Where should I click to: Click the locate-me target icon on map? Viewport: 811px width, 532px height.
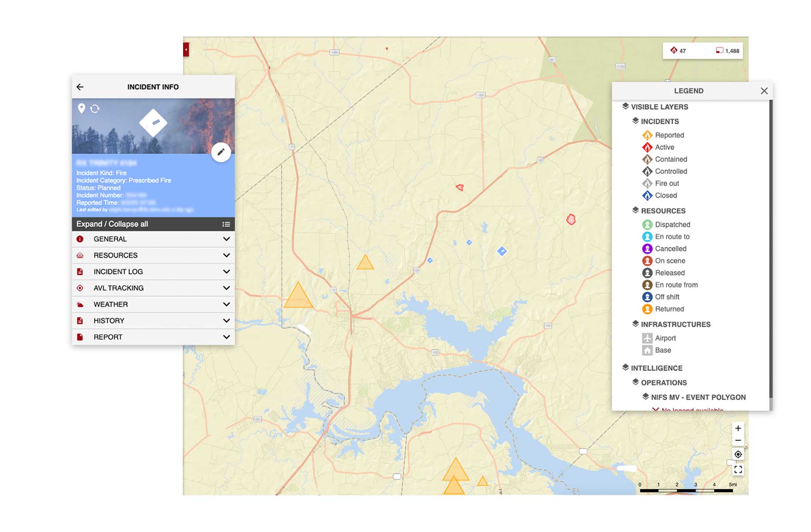(738, 454)
